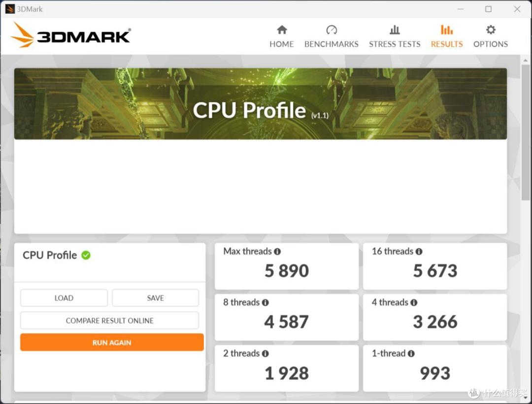Click the CPU Profile banner image

261,104
